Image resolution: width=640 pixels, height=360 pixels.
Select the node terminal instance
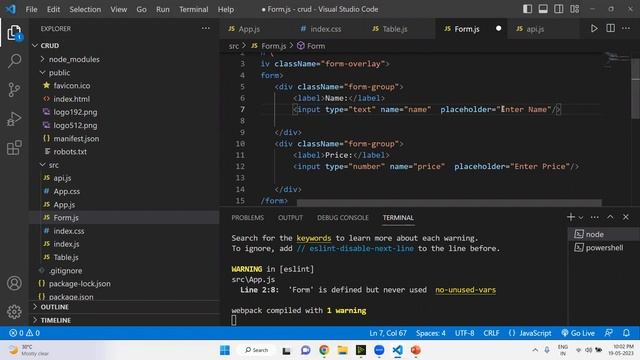[x=603, y=234]
